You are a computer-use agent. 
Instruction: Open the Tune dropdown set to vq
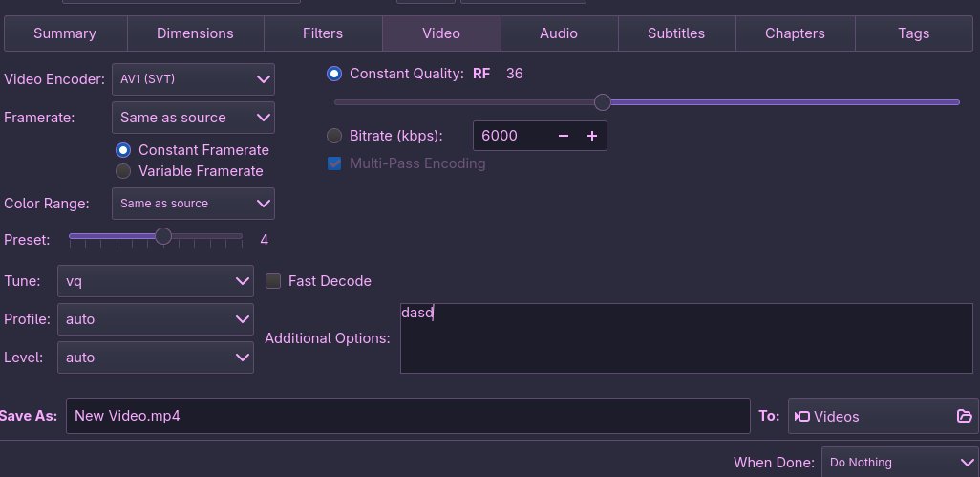pos(156,281)
